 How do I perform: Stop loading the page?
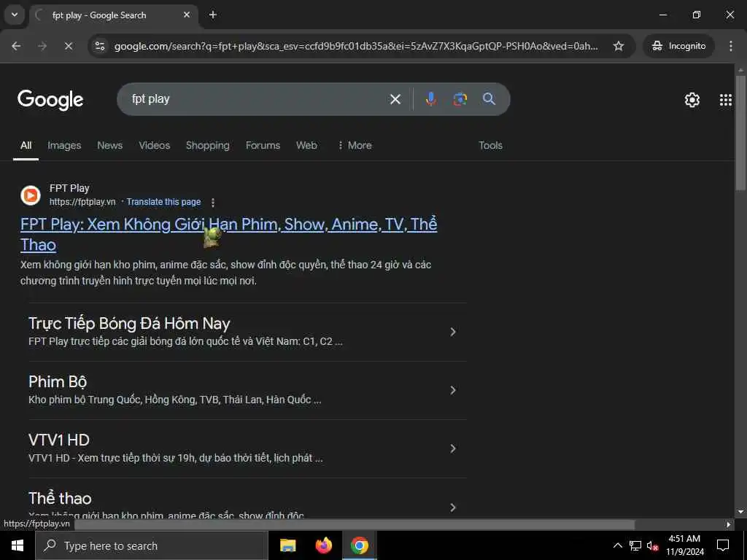(69, 46)
